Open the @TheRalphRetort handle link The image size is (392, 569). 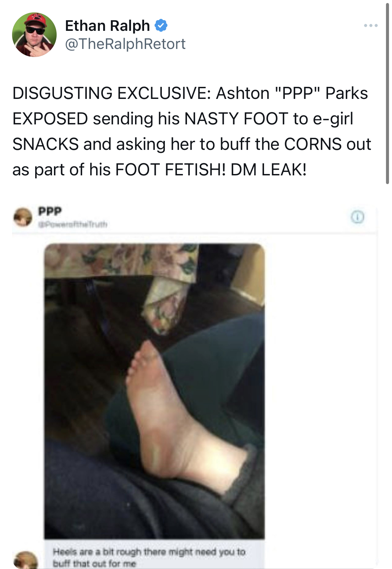click(x=125, y=44)
